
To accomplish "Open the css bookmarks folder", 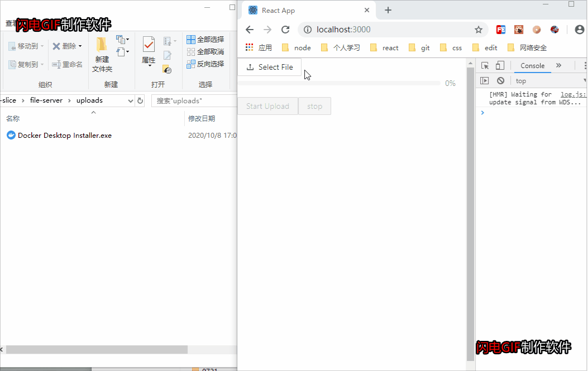I will 451,47.
